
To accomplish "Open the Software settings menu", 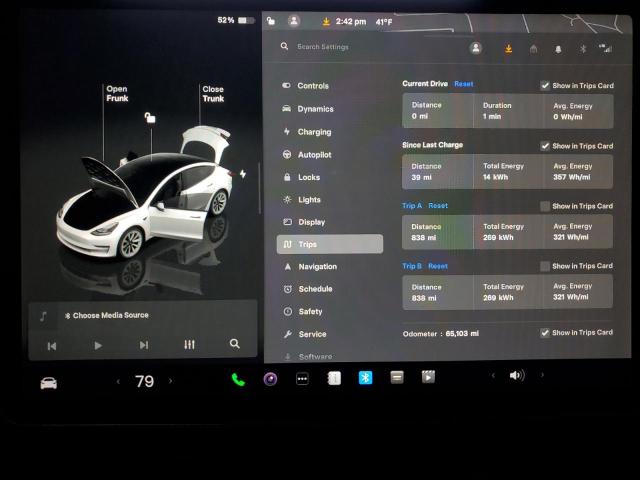I will click(308, 357).
